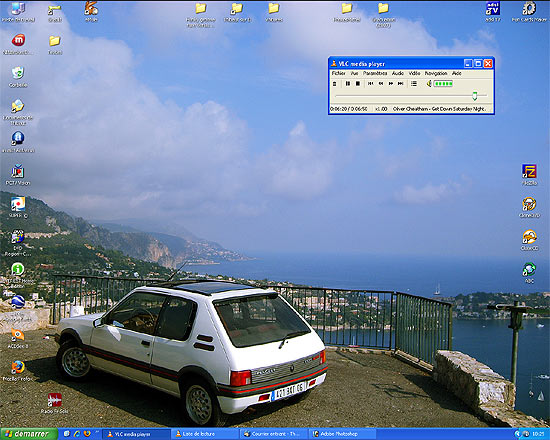Launch FileZilla from the desktop
The height and width of the screenshot is (440, 550).
[529, 174]
